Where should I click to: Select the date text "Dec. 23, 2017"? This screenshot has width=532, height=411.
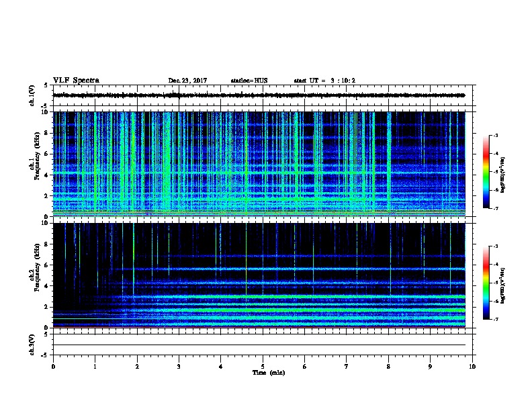point(187,81)
